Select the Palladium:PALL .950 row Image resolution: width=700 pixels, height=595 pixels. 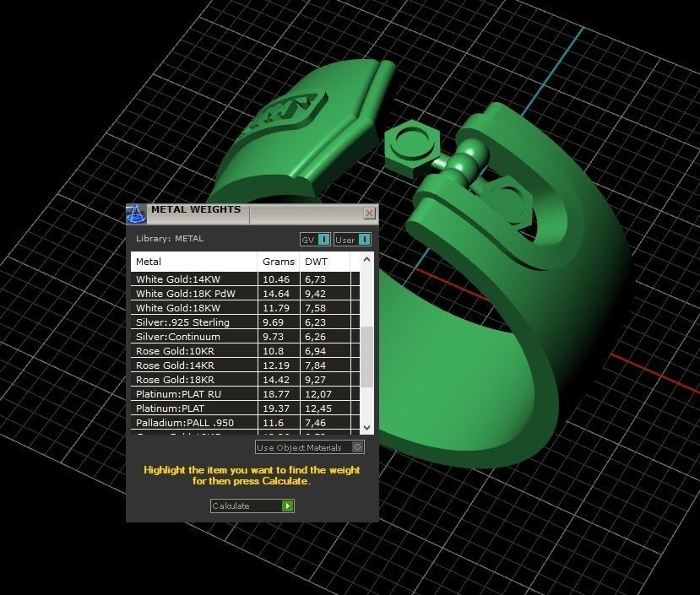pyautogui.click(x=245, y=422)
